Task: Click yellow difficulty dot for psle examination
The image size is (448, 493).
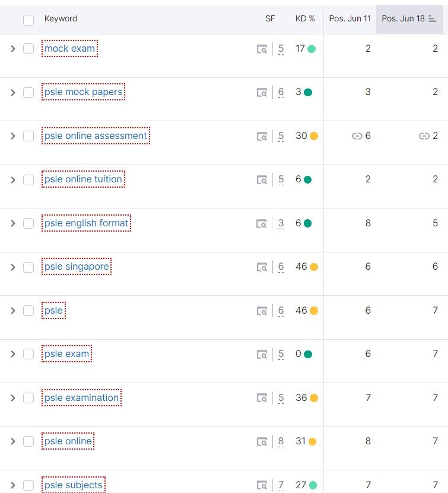Action: tap(313, 398)
